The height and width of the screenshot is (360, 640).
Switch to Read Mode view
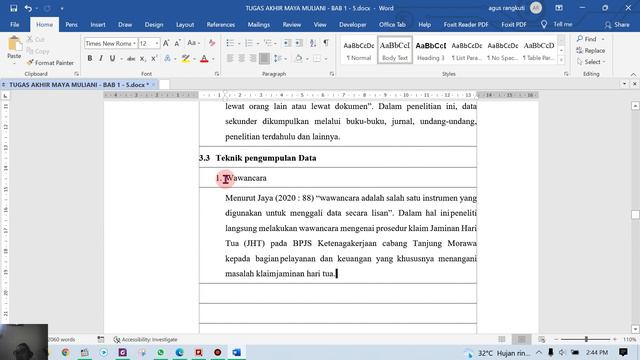click(502, 339)
